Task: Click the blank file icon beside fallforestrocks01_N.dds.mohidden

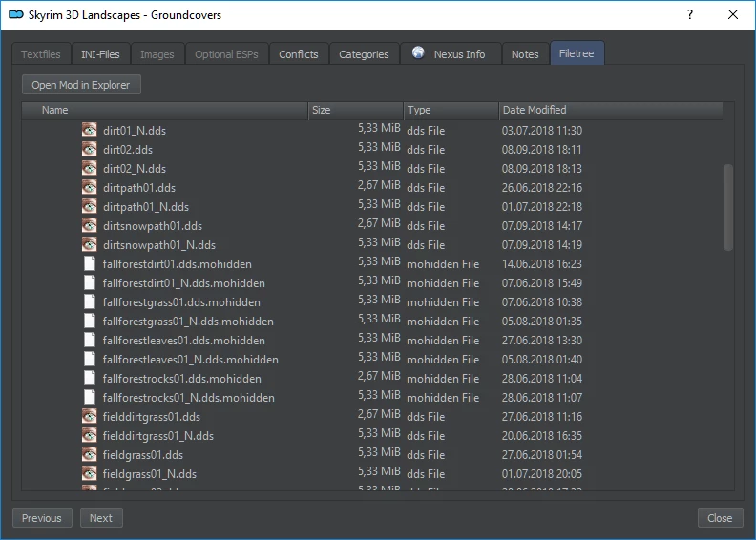Action: tap(90, 398)
